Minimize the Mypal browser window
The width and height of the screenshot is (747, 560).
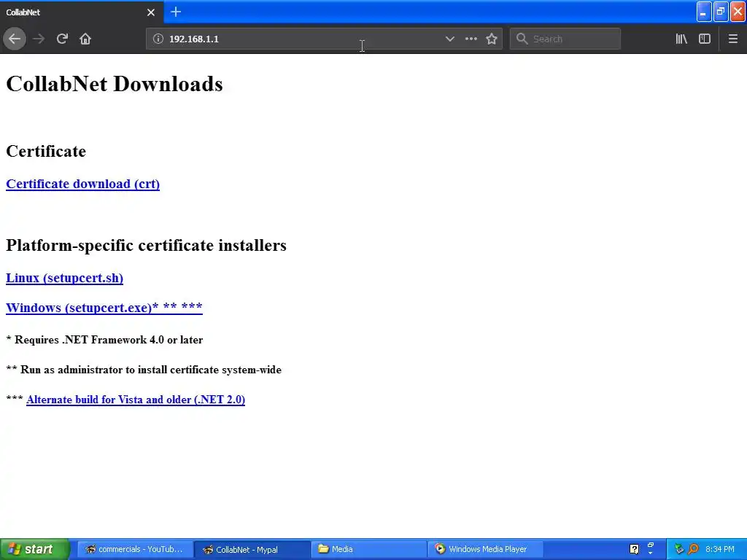point(704,12)
